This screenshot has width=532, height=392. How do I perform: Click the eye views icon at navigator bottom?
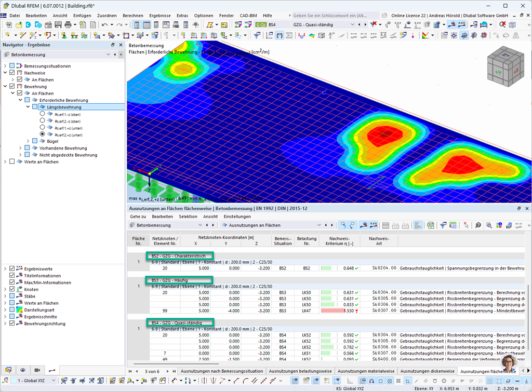[23, 370]
